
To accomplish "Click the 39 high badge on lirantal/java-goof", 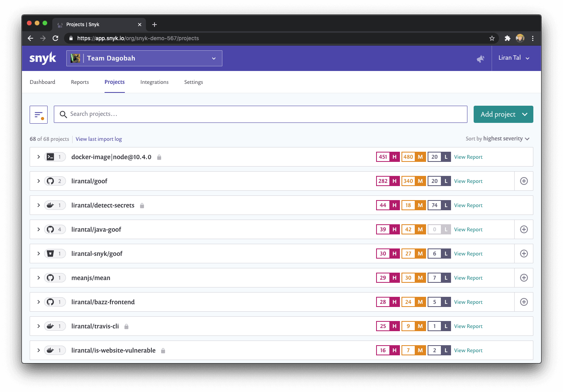I will click(388, 229).
